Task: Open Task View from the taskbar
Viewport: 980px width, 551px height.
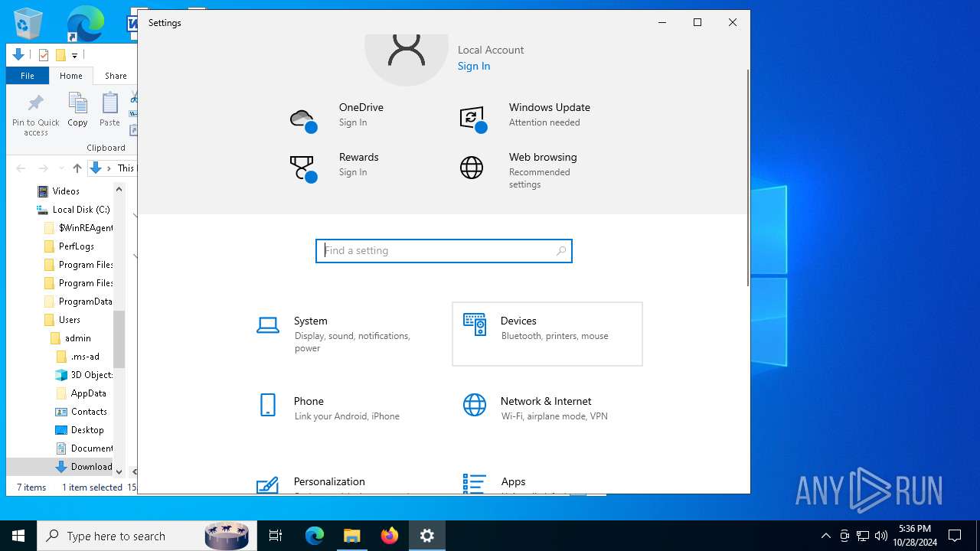Action: pos(276,536)
